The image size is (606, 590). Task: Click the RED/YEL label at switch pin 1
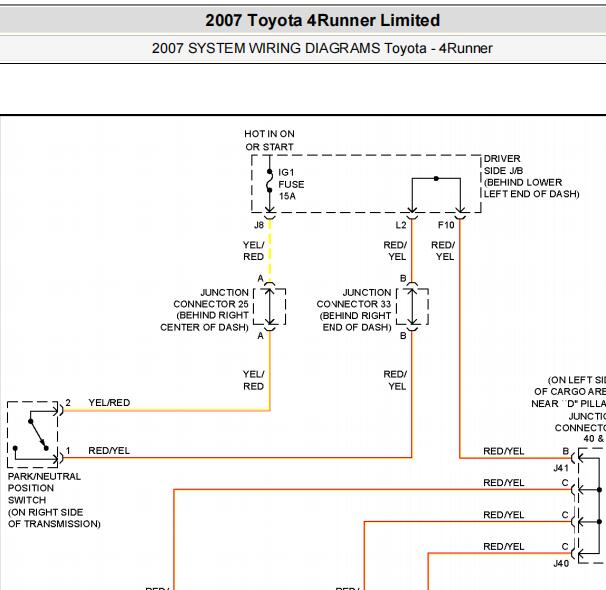pyautogui.click(x=109, y=451)
